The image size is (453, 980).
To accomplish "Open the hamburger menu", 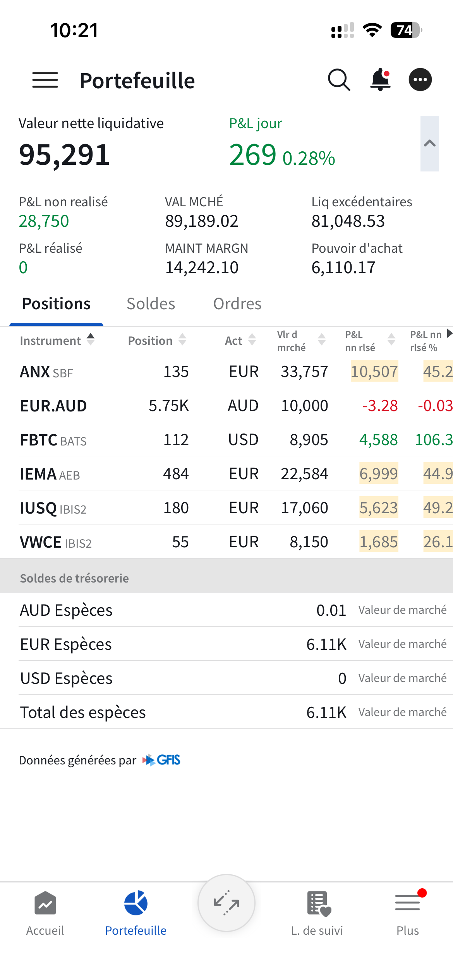I will 45,80.
